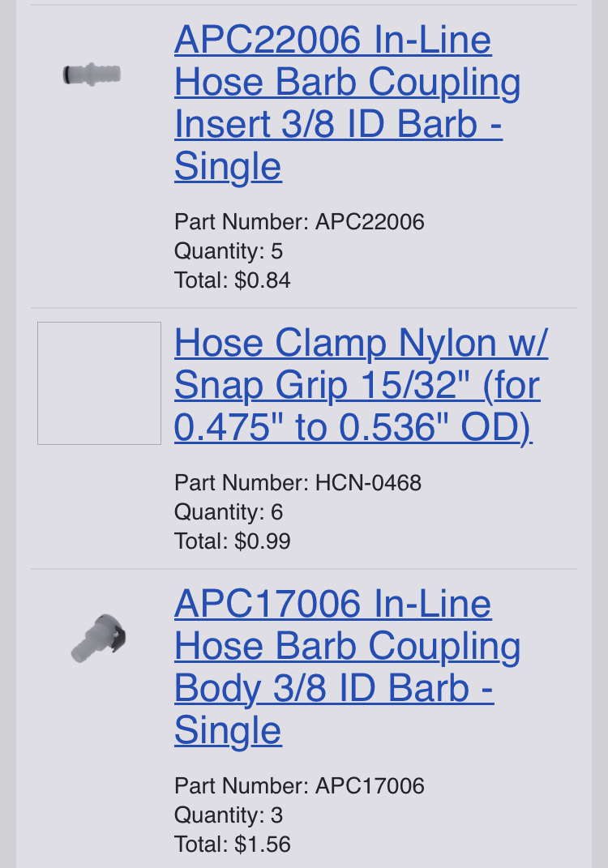Click the 'Part Number: APC17006' text
The image size is (608, 868).
pos(299,785)
